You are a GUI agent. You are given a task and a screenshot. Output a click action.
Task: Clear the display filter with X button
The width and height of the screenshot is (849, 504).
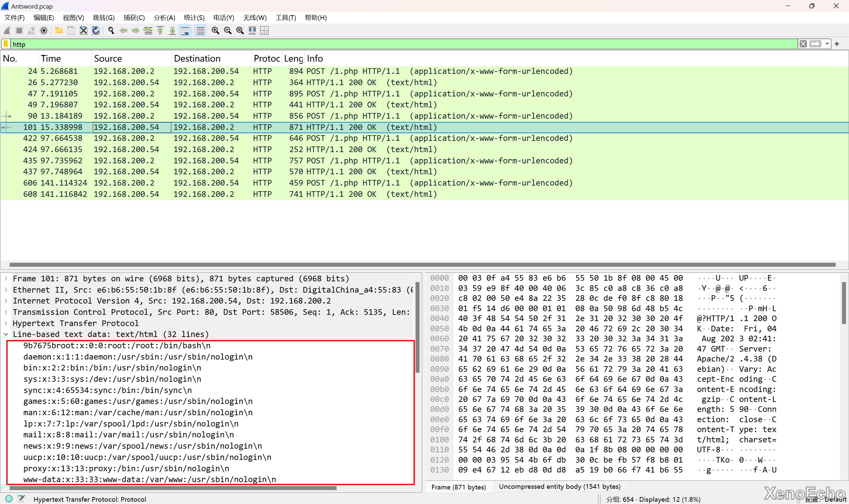point(803,44)
